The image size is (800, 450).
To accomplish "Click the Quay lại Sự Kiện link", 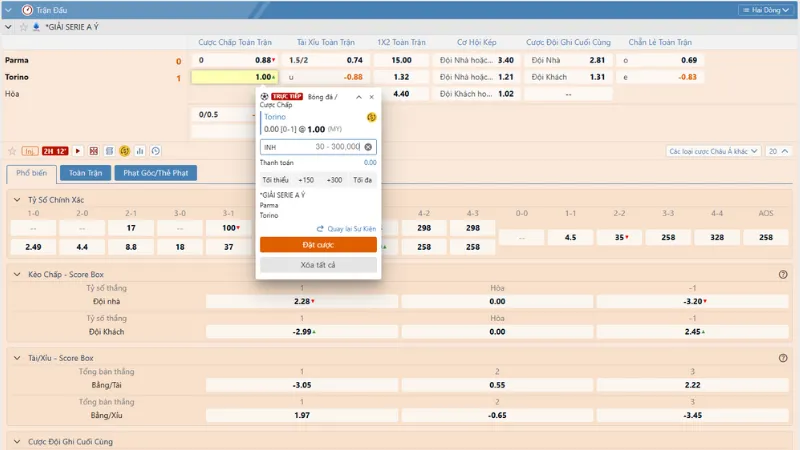I will [345, 228].
